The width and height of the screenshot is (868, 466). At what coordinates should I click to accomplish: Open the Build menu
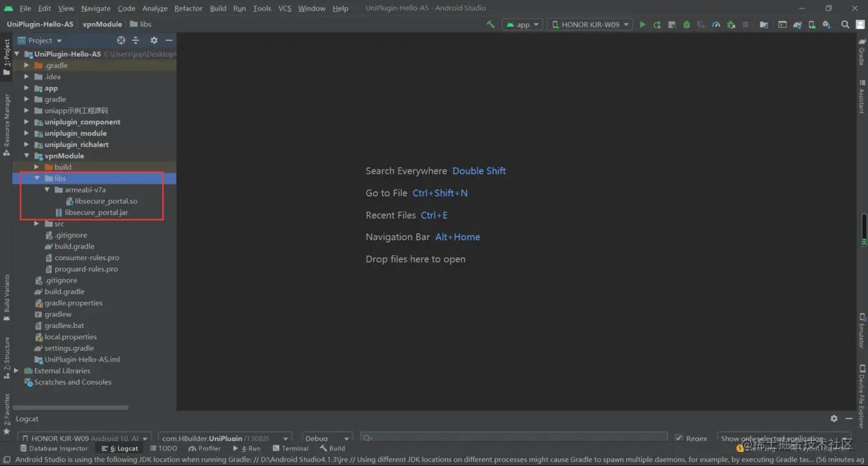(218, 8)
